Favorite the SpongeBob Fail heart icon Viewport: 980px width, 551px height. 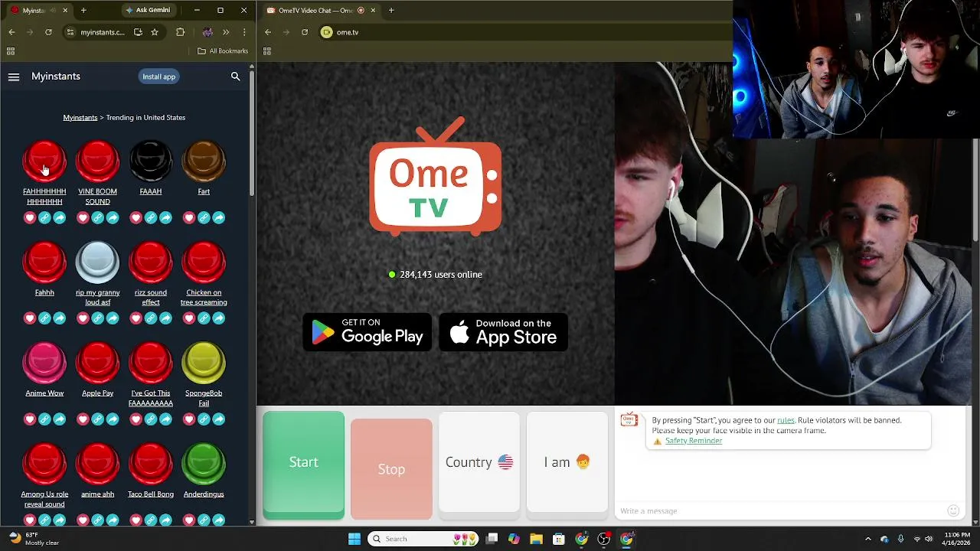189,419
